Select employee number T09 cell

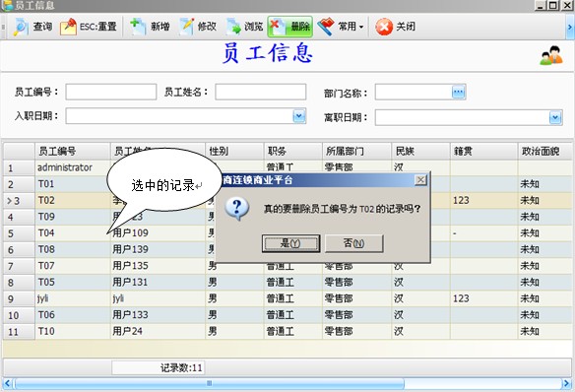click(x=72, y=217)
